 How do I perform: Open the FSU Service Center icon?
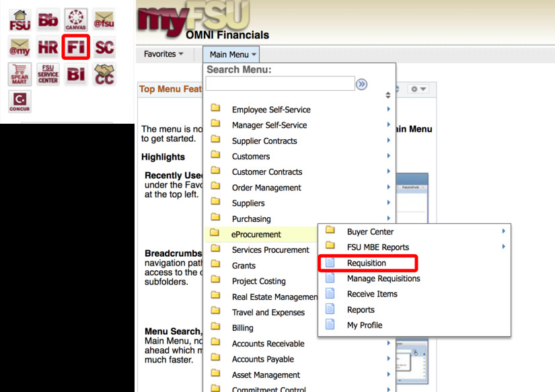point(48,74)
